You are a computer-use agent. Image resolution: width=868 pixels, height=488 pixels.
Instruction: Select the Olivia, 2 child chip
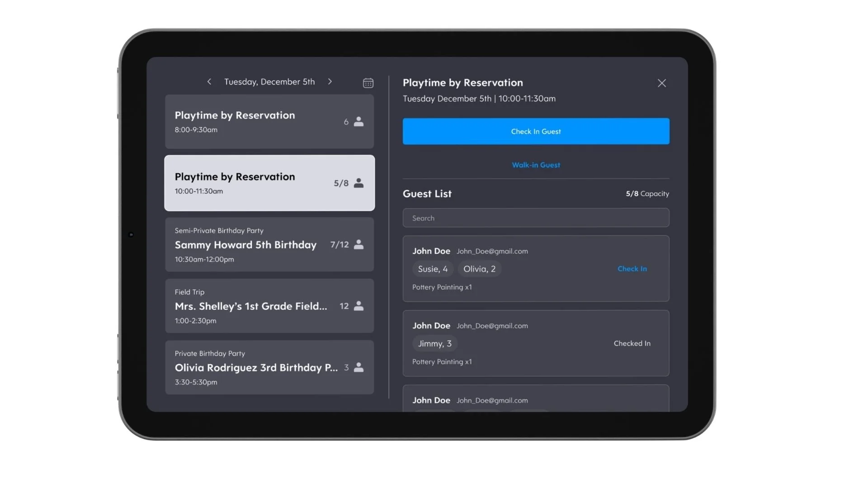point(479,269)
